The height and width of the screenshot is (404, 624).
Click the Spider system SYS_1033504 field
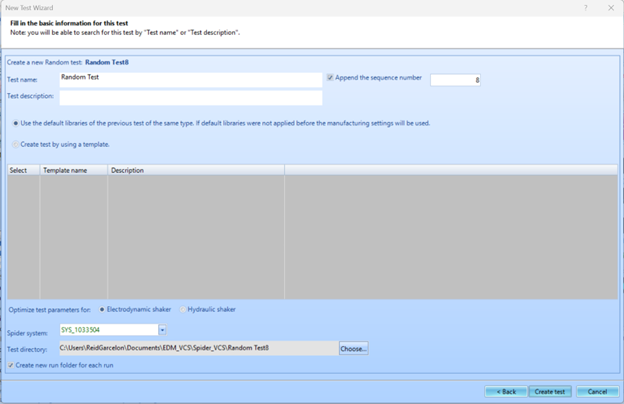107,329
